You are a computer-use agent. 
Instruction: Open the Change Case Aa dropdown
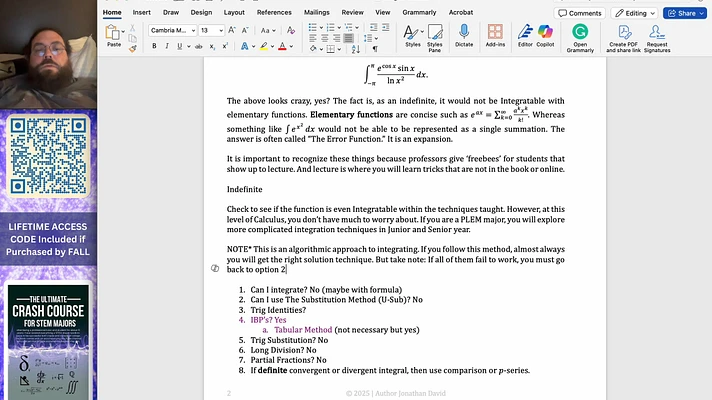pos(267,30)
